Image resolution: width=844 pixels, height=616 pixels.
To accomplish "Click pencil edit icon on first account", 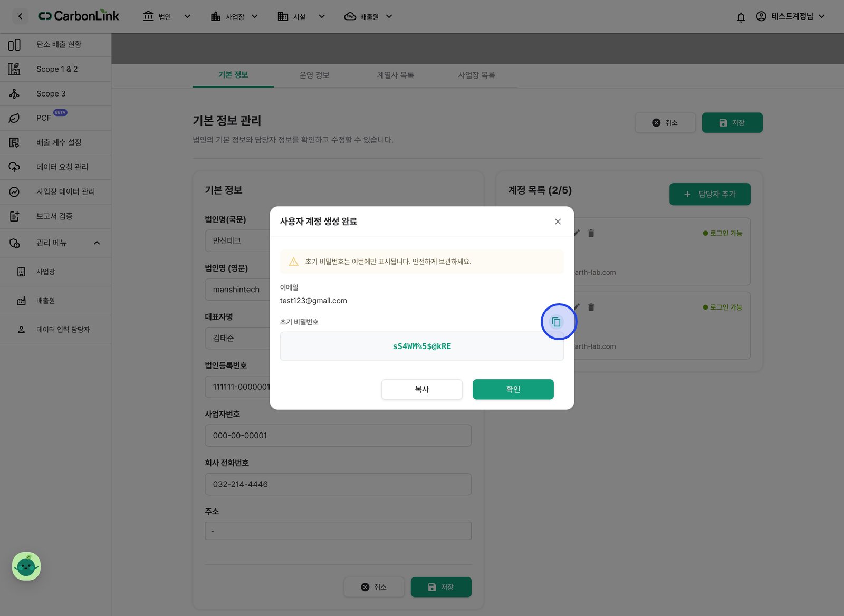I will [577, 233].
